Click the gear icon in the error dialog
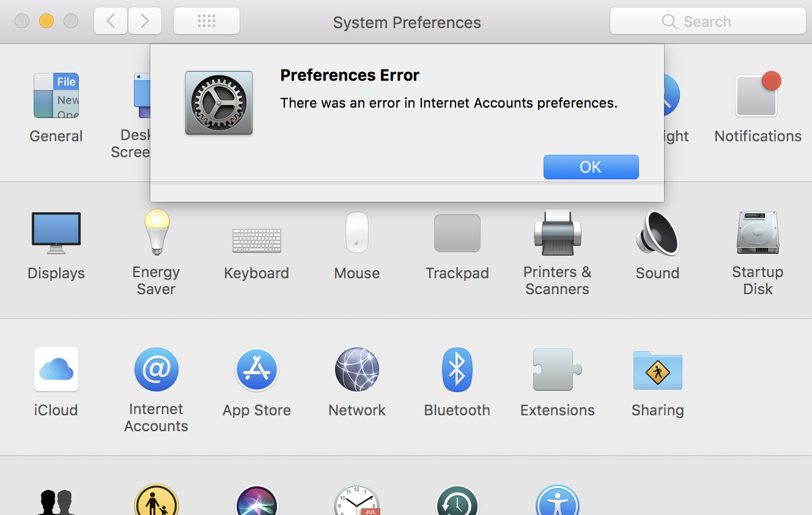812x515 pixels. 219,103
